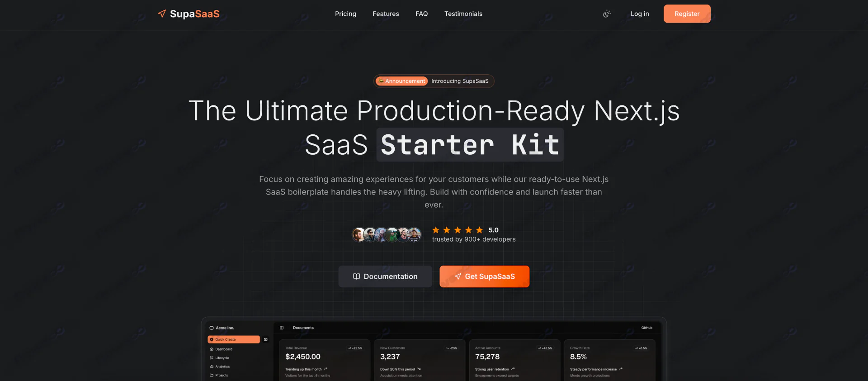Open the Documentation button

point(385,276)
